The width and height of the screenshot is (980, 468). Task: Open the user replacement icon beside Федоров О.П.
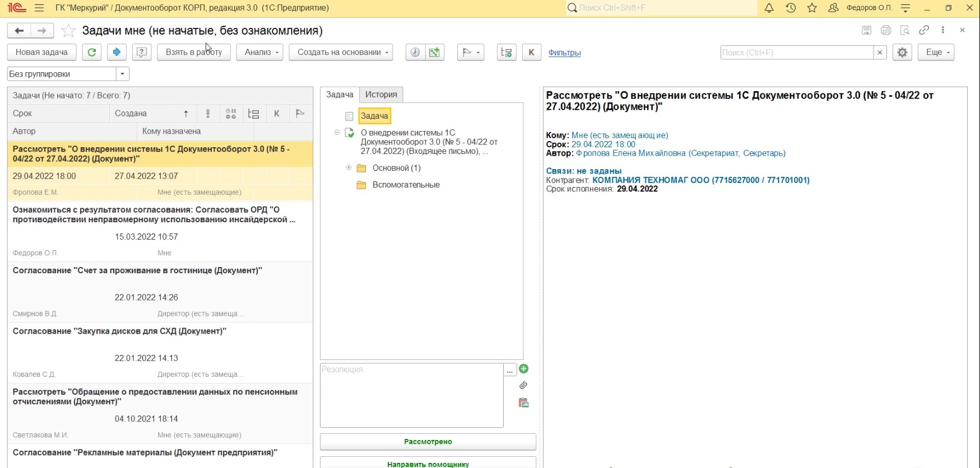click(833, 8)
